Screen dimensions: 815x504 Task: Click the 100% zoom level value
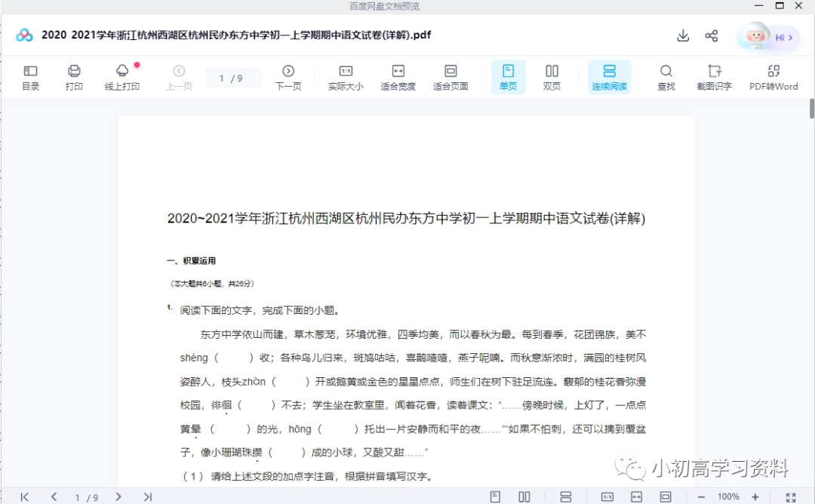point(728,496)
